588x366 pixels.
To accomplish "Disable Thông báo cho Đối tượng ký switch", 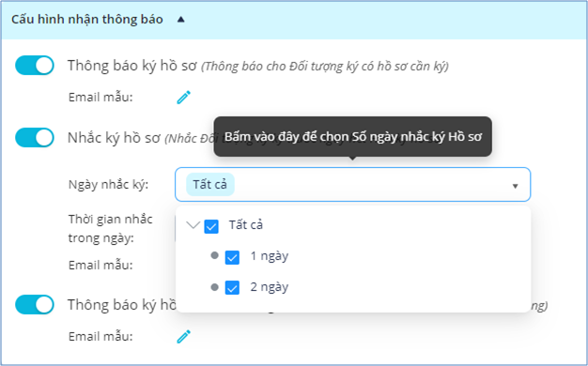I will point(35,66).
